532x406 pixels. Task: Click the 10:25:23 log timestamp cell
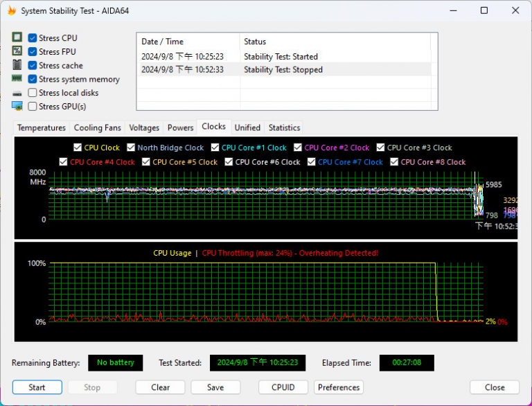(183, 56)
